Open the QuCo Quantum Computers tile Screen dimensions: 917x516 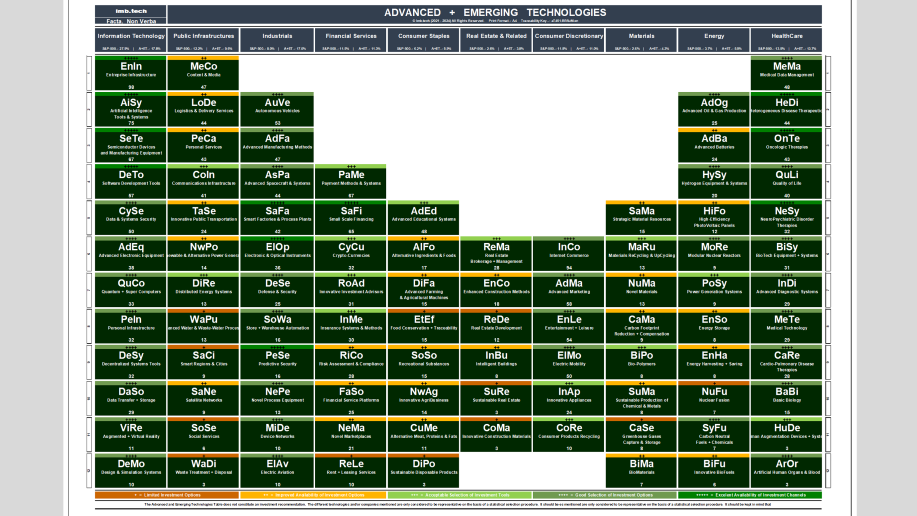130,289
